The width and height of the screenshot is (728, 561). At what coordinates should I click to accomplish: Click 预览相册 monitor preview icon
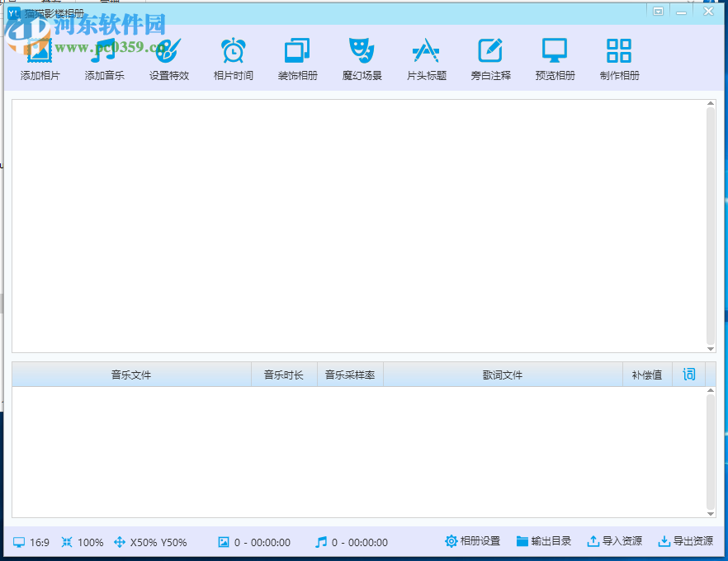coord(555,50)
